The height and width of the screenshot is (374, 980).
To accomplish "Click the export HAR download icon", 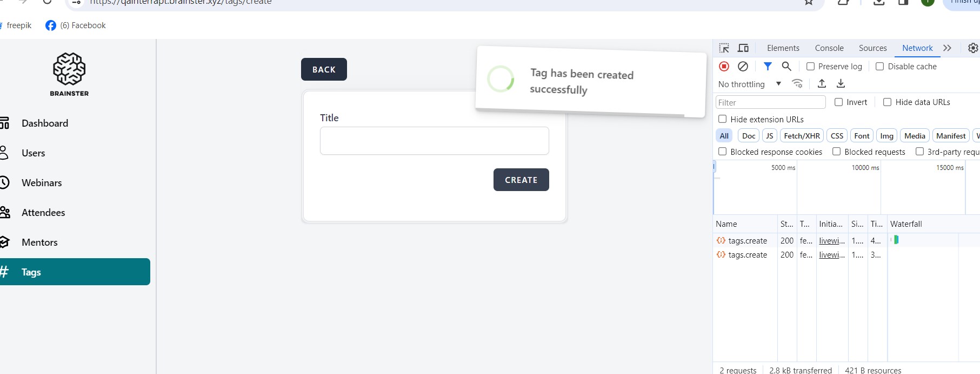I will [x=841, y=83].
